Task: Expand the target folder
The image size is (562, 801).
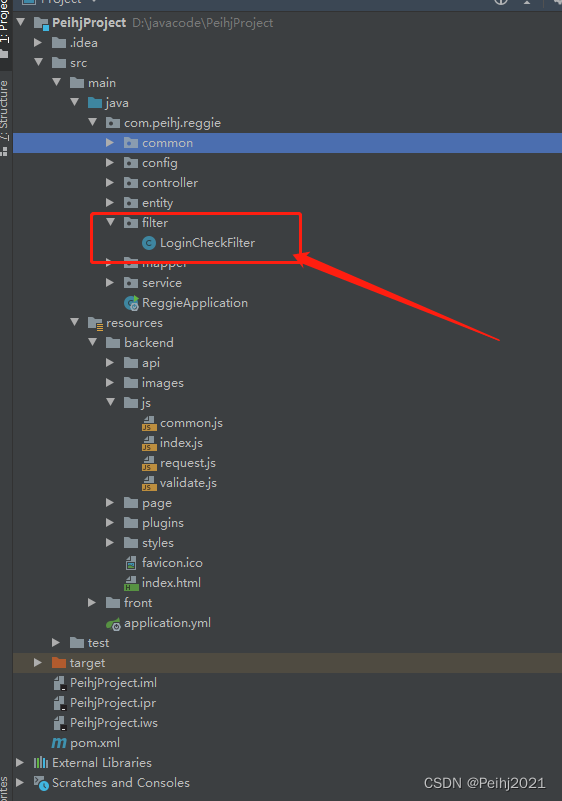Action: click(38, 663)
